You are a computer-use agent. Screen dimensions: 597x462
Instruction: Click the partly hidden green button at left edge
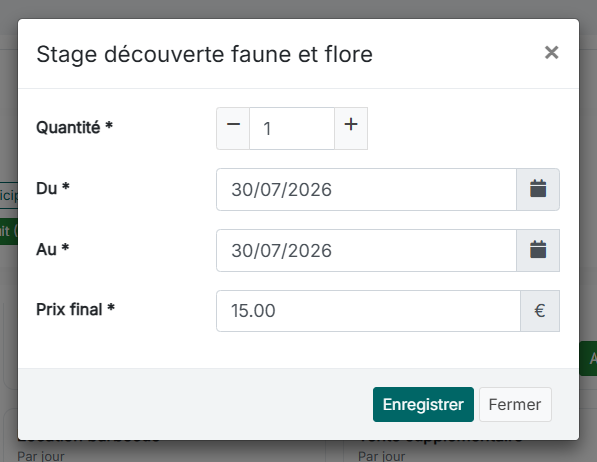point(9,231)
